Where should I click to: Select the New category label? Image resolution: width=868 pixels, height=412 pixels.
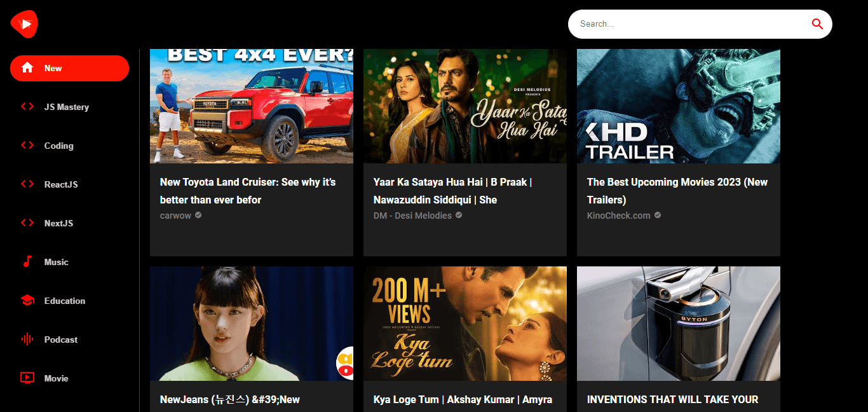pos(53,68)
